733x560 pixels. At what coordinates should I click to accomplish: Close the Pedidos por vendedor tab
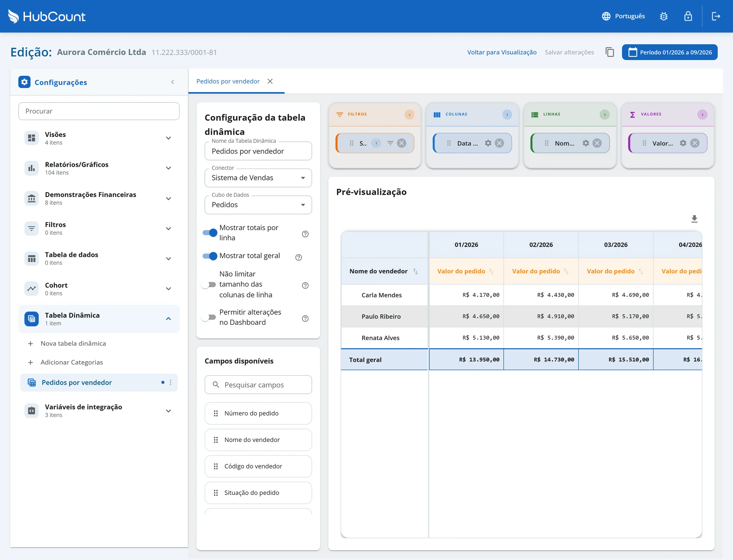pyautogui.click(x=270, y=81)
